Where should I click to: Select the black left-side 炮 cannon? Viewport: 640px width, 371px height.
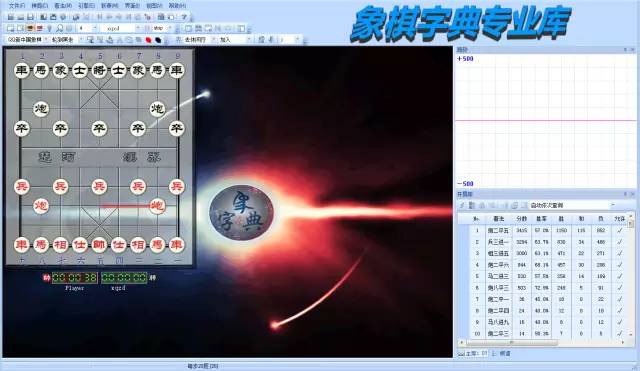(x=40, y=109)
